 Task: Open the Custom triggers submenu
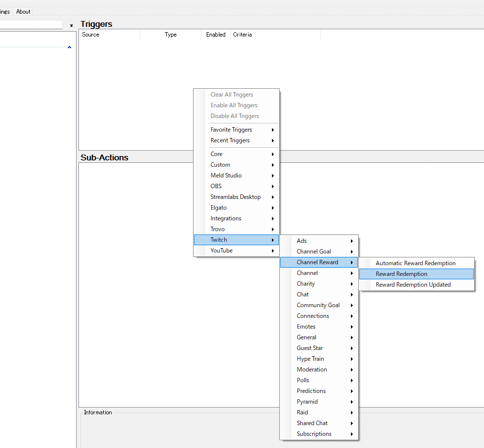[236, 165]
